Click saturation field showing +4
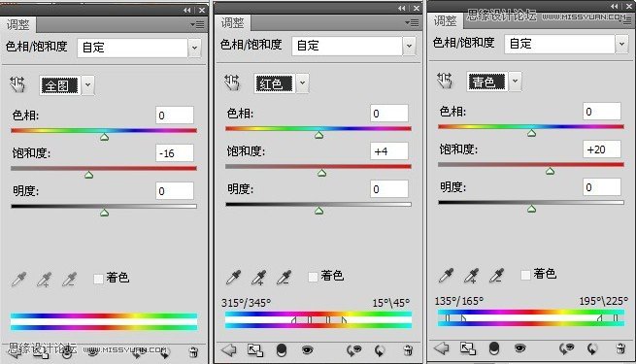 coord(389,151)
